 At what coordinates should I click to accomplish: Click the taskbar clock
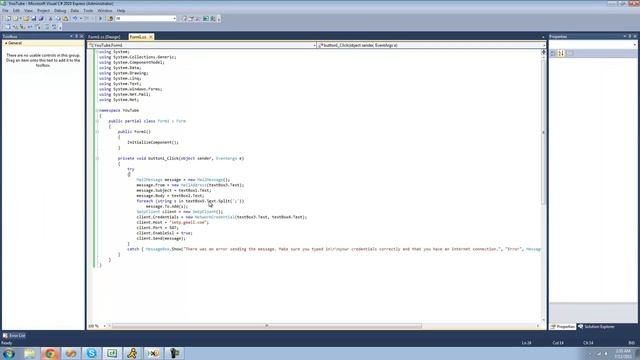click(623, 353)
